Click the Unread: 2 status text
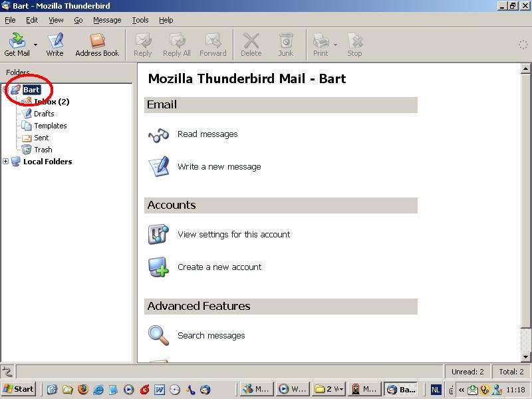532x399 pixels. pyautogui.click(x=467, y=372)
